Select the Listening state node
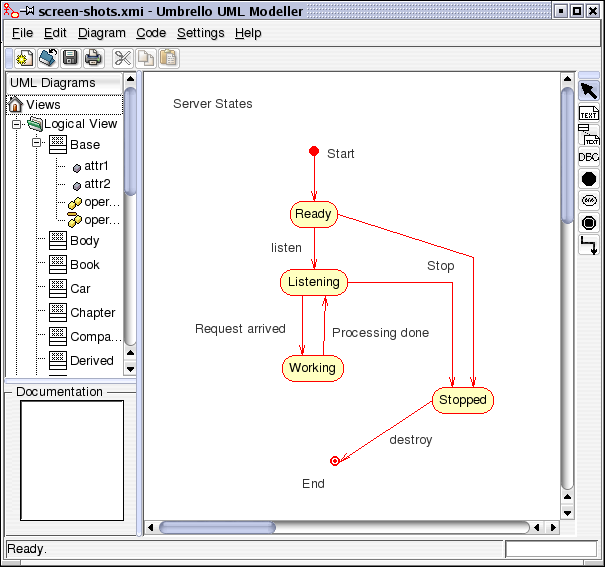This screenshot has height=567, width=605. 314,282
